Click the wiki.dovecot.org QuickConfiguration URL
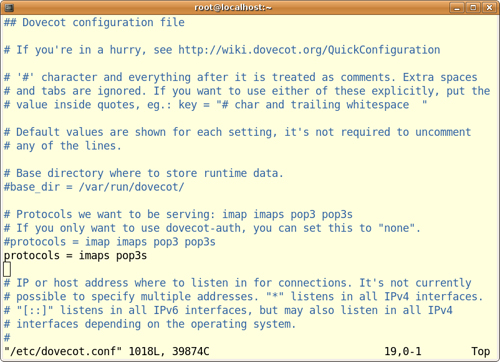The width and height of the screenshot is (500, 362). tap(309, 50)
